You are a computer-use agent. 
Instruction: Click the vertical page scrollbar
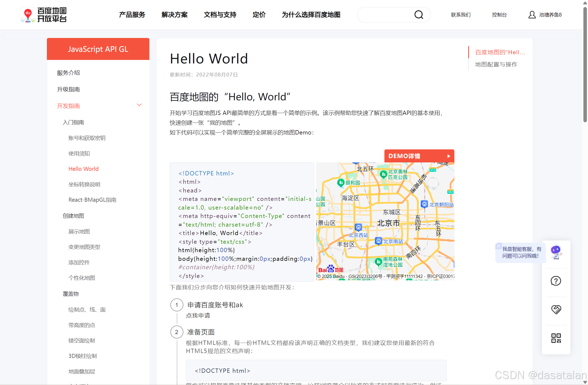pyautogui.click(x=585, y=65)
